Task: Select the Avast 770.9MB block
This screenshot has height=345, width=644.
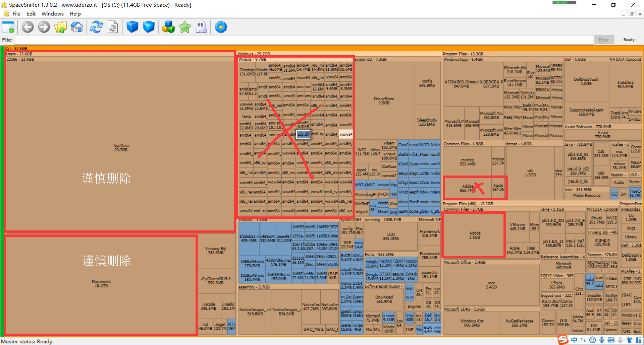Action: [x=603, y=135]
